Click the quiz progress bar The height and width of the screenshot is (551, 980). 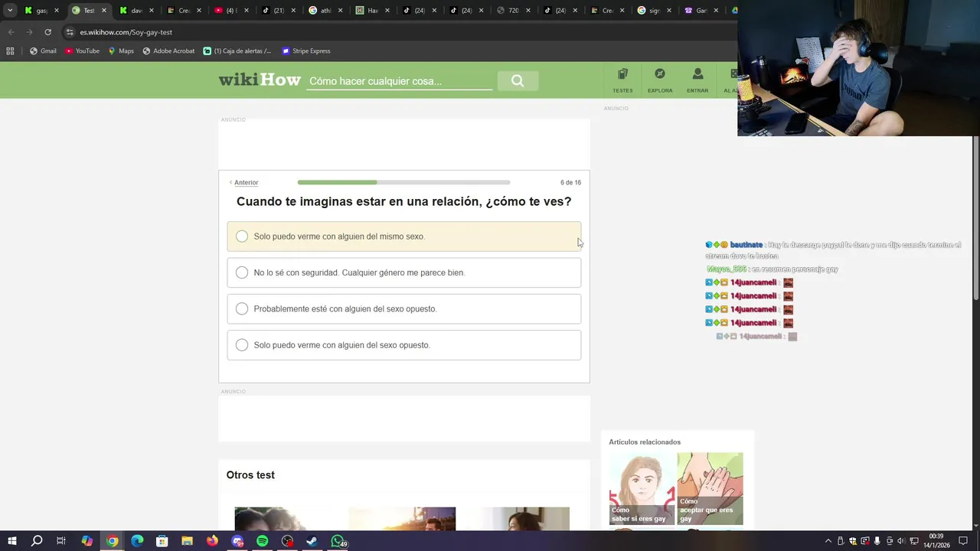(403, 182)
